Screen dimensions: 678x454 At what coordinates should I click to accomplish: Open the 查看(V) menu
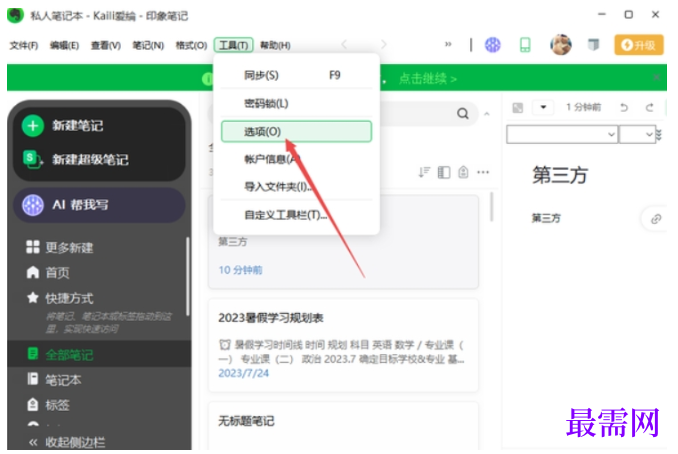pyautogui.click(x=106, y=45)
